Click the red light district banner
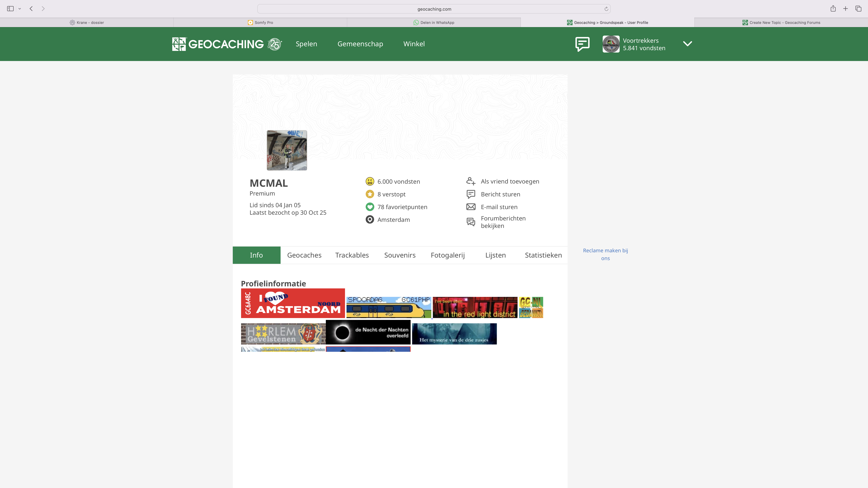Viewport: 868px width, 488px height. tap(475, 307)
